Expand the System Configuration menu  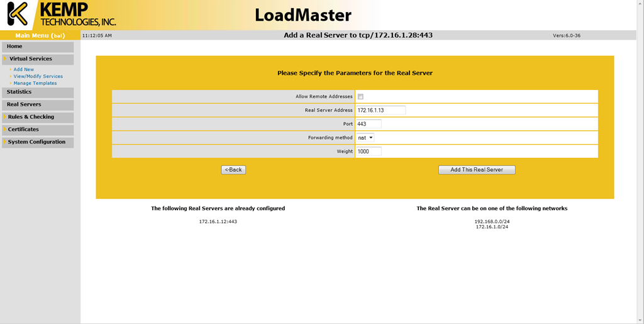[x=38, y=142]
